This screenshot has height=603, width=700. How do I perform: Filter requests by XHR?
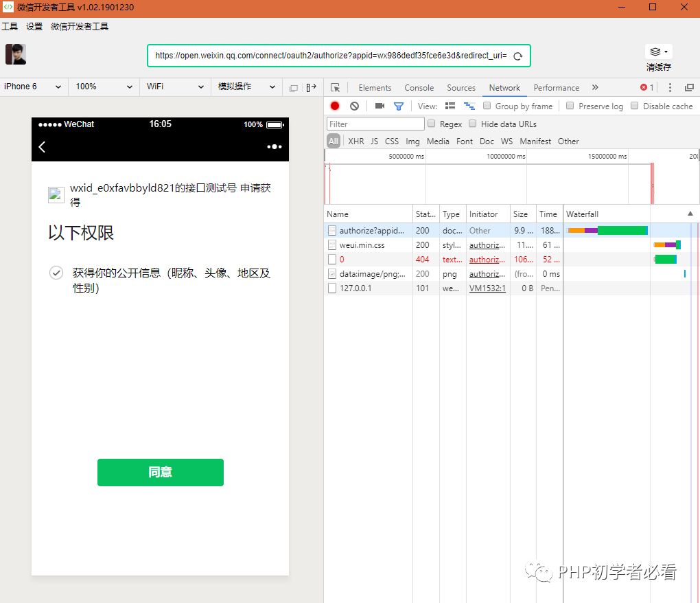tap(355, 141)
